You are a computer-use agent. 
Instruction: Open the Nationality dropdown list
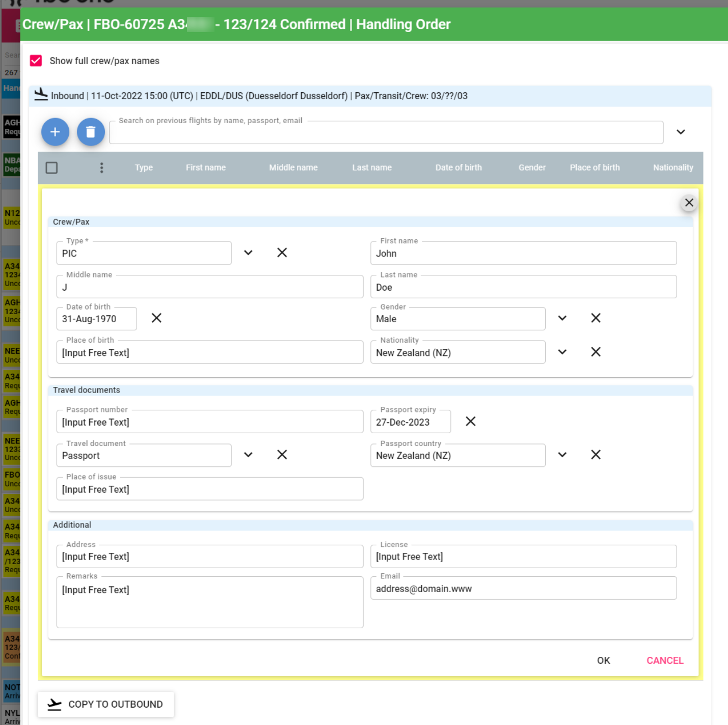tap(562, 352)
